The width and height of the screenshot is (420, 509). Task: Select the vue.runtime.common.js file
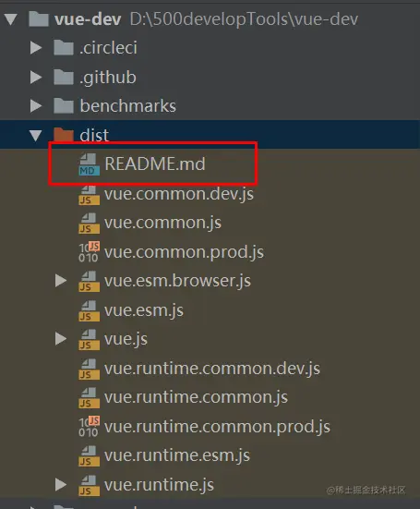[x=196, y=397]
